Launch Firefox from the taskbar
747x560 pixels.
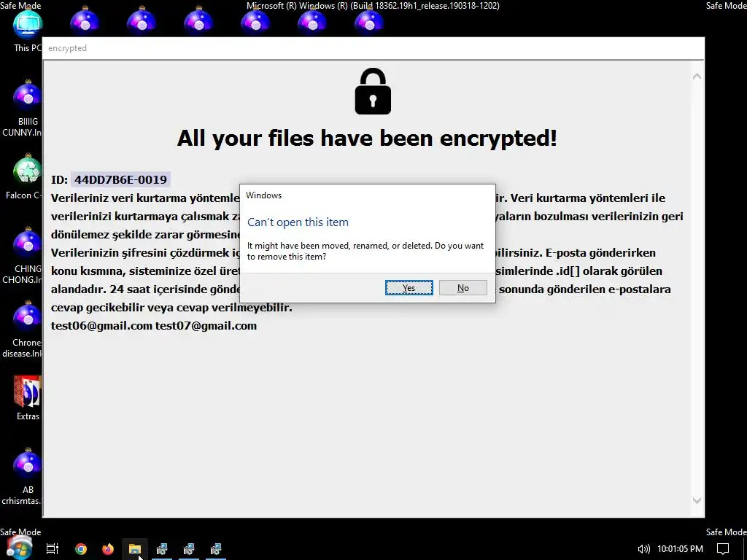[x=108, y=549]
